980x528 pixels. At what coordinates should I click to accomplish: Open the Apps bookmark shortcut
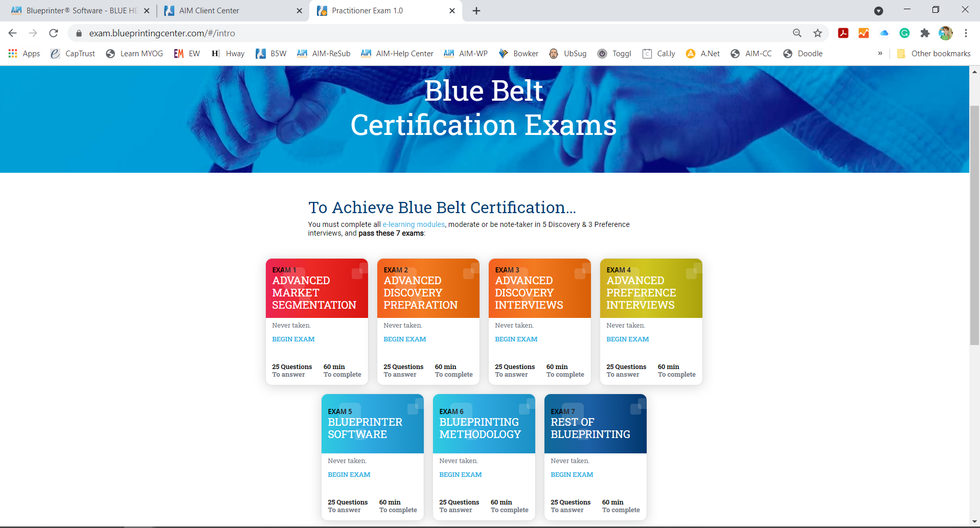(x=24, y=54)
